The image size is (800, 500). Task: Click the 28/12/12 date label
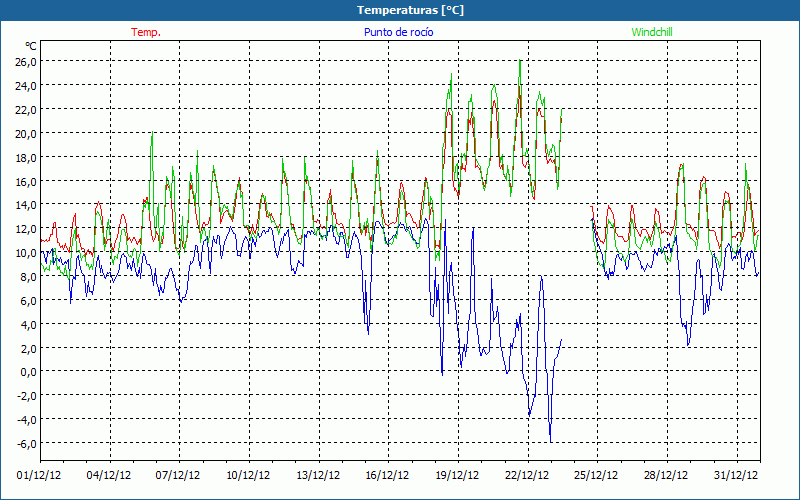[666, 475]
